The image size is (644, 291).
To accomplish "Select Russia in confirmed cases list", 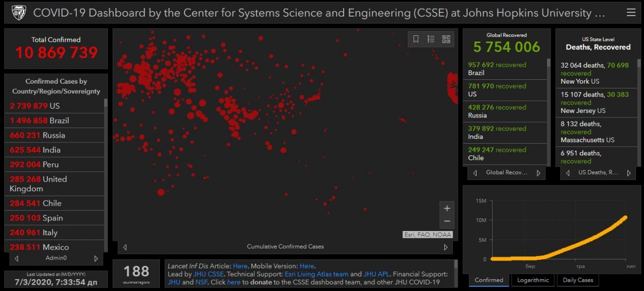I will (54, 135).
